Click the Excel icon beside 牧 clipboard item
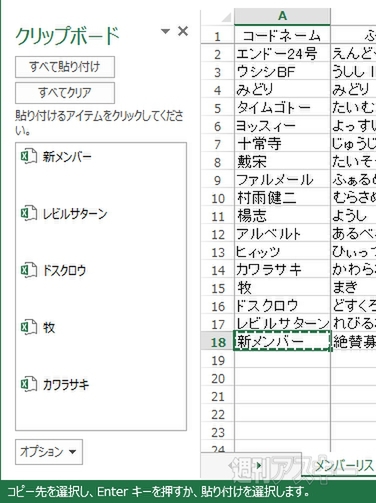 click(29, 327)
